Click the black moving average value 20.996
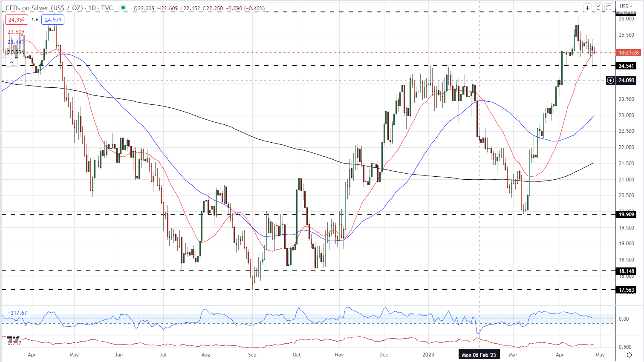The height and width of the screenshot is (362, 644). tap(16, 52)
